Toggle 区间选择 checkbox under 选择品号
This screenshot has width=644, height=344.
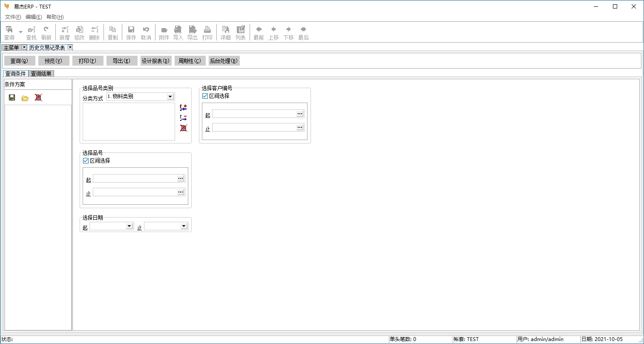pos(86,161)
